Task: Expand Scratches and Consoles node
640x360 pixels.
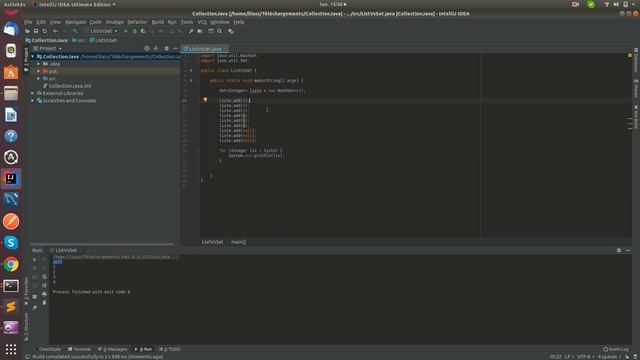Action: tap(33, 101)
